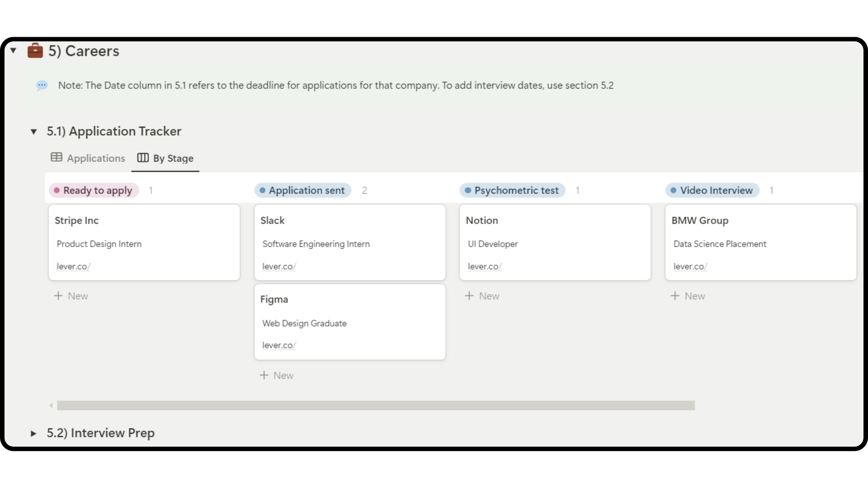Click the board icon next to By Stage
The width and height of the screenshot is (868, 488).
click(143, 158)
